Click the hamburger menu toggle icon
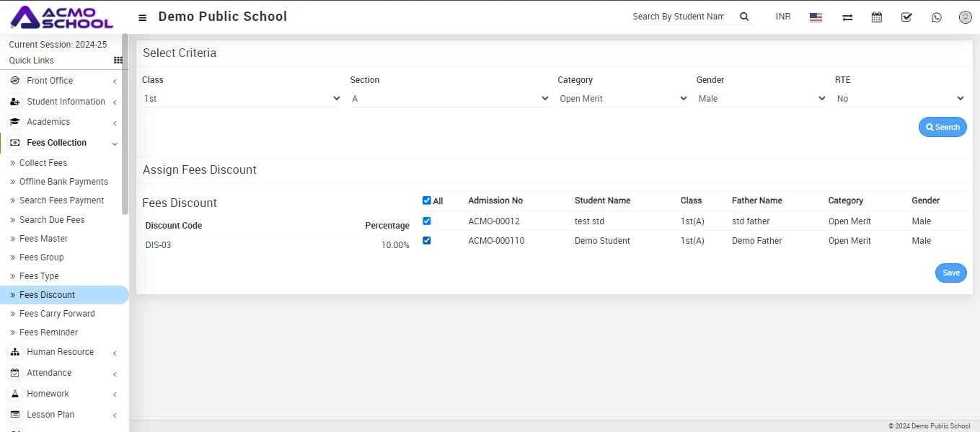 [143, 17]
